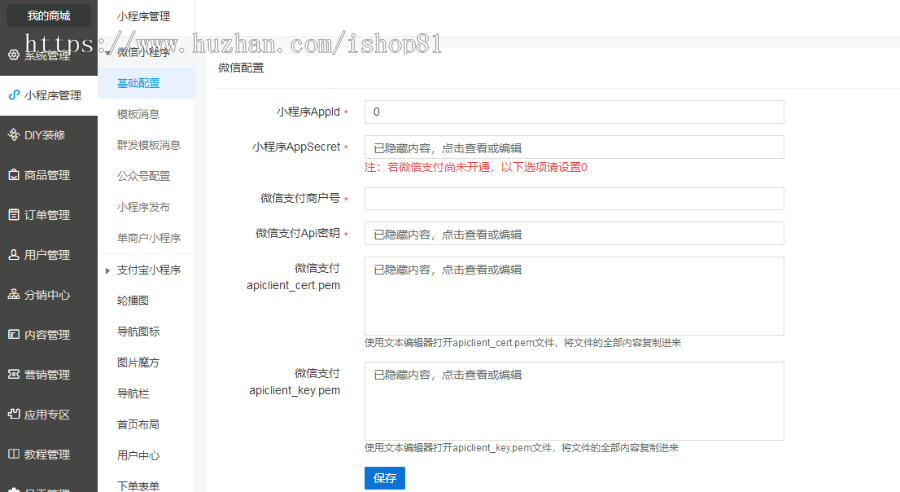Click the 小程序AppSecret hidden field
The width and height of the screenshot is (900, 492).
coord(574,148)
